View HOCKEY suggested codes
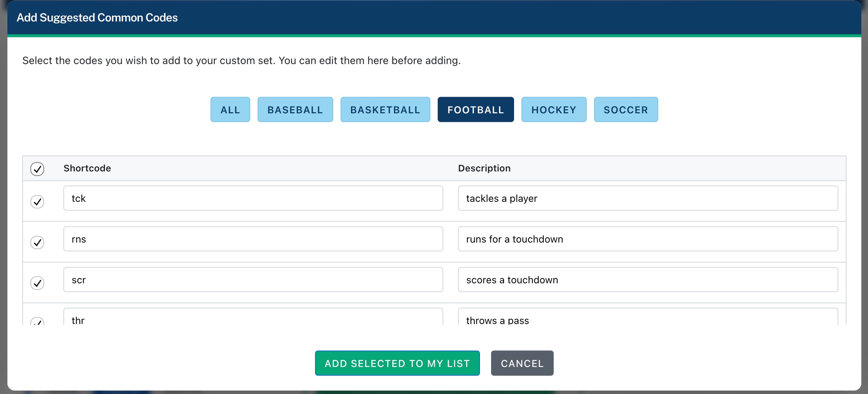This screenshot has width=868, height=394. (x=554, y=109)
